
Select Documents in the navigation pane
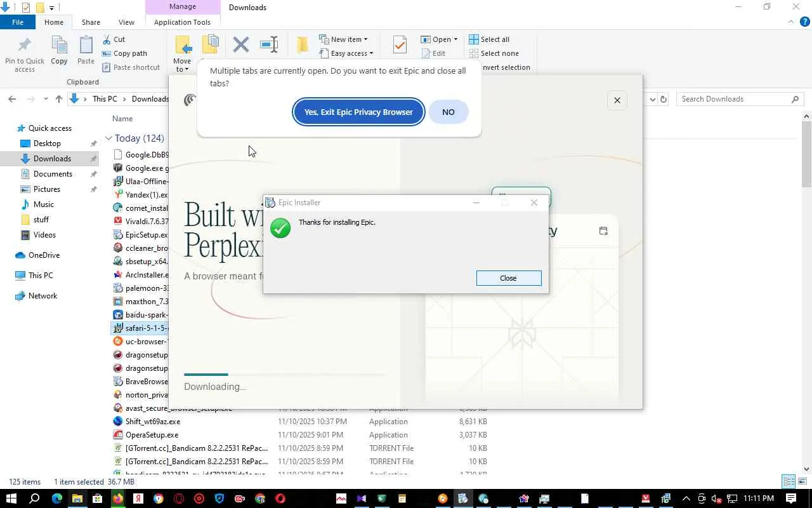pos(53,174)
